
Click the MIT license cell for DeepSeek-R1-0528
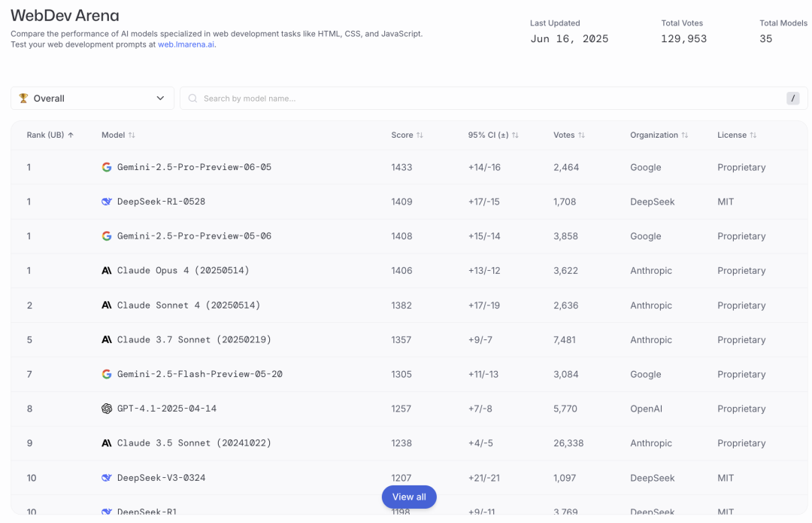pos(726,202)
